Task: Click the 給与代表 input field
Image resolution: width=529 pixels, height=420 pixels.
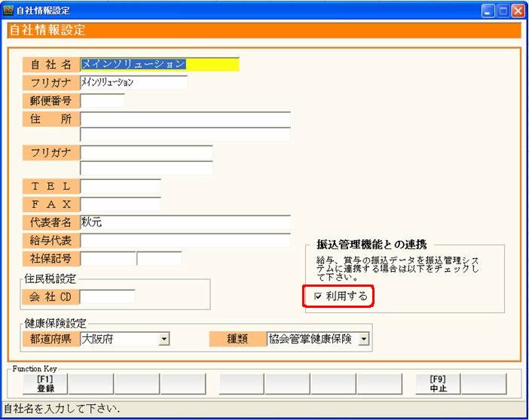Action: (x=185, y=240)
